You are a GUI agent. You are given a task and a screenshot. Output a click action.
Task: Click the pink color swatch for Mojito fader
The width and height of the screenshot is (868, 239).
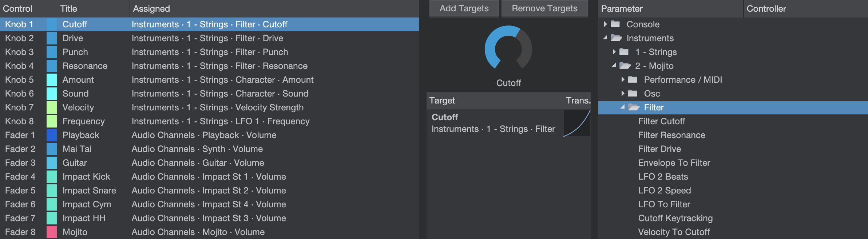coord(52,232)
